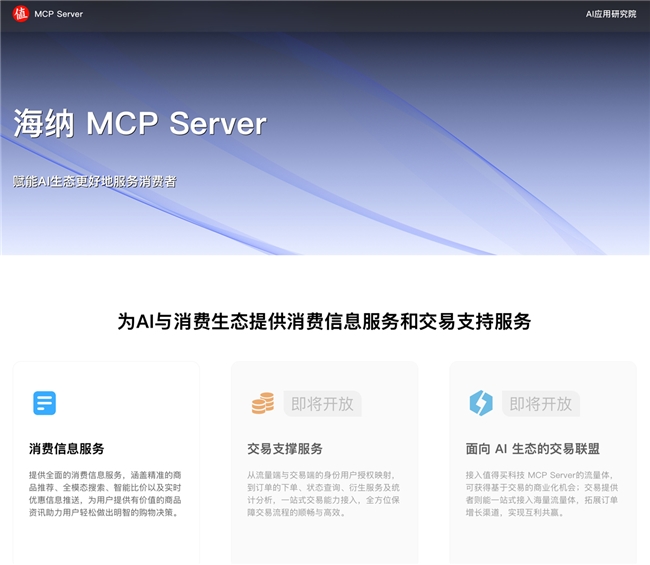
Task: Open the 交易支撑服务 card title
Action: pos(285,449)
